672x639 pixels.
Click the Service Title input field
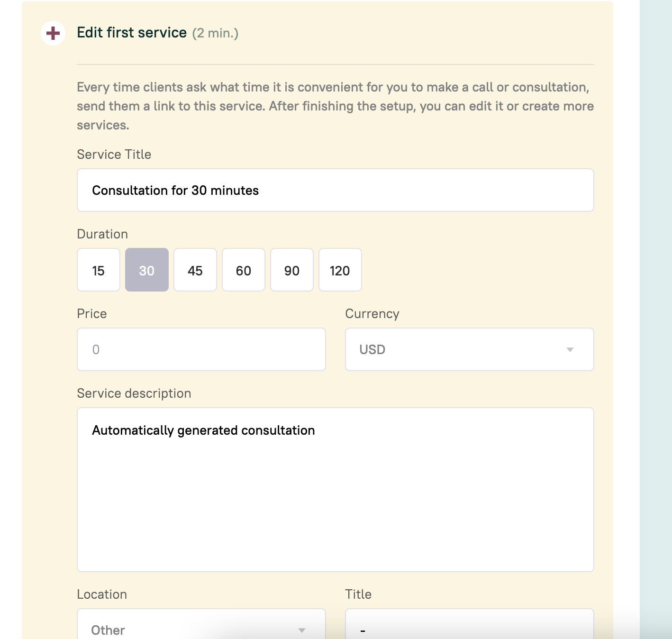pyautogui.click(x=335, y=190)
